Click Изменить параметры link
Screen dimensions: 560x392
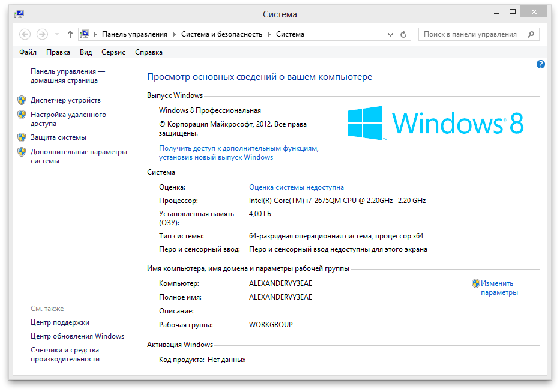[499, 288]
